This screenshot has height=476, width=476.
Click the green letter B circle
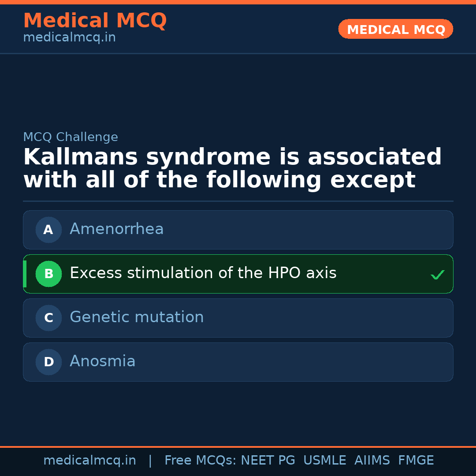[x=48, y=274]
